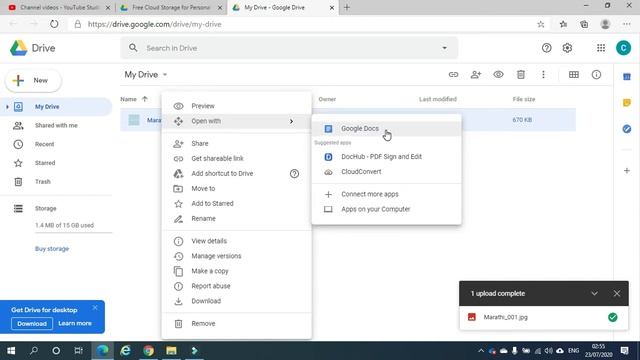
Task: Click the Preview eye icon in toolbar
Action: [x=498, y=75]
